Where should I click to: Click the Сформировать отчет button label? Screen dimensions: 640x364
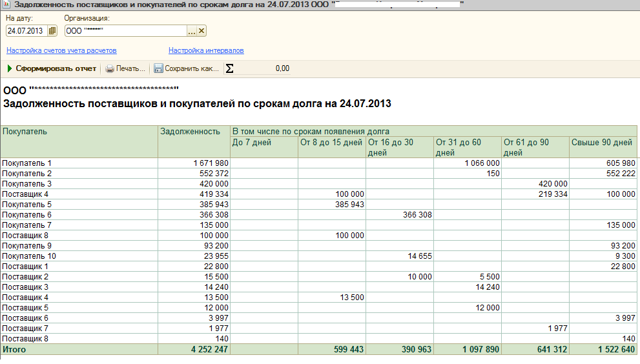pyautogui.click(x=56, y=68)
